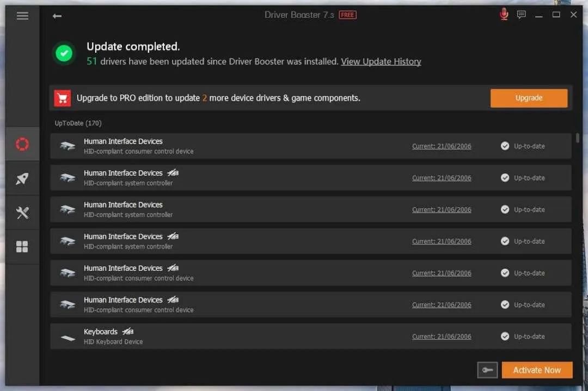588x391 pixels.
Task: Open the first row's Current: 21/06/2006 link
Action: pyautogui.click(x=442, y=146)
